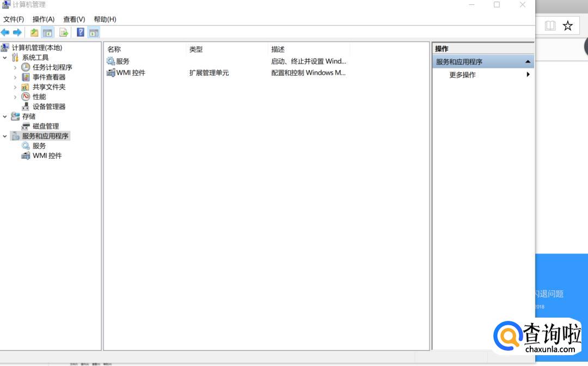Click the 服务 gear icon in list
The width and height of the screenshot is (588, 366).
coord(111,61)
